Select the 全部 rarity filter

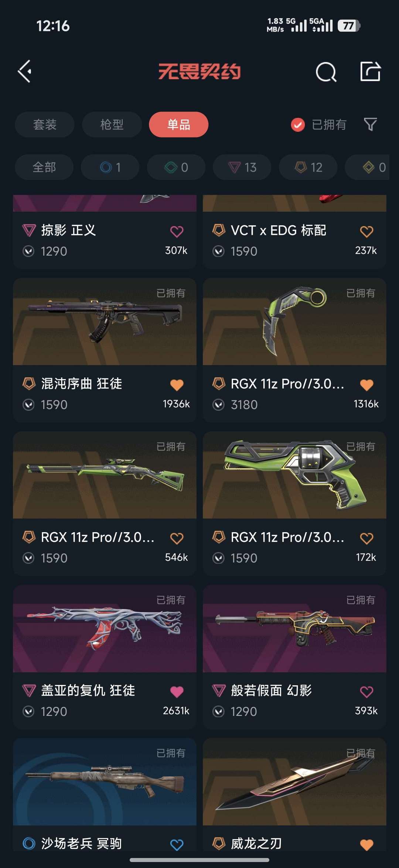(44, 167)
